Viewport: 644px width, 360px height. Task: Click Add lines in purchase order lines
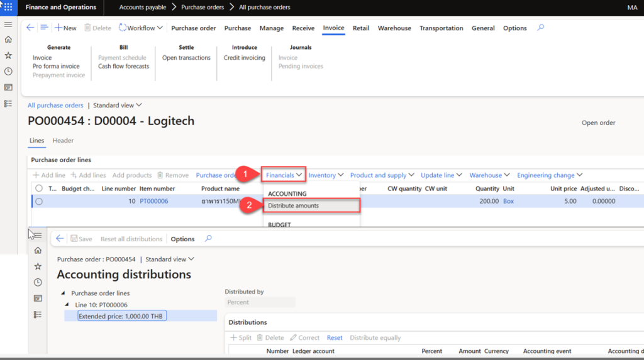coord(88,175)
